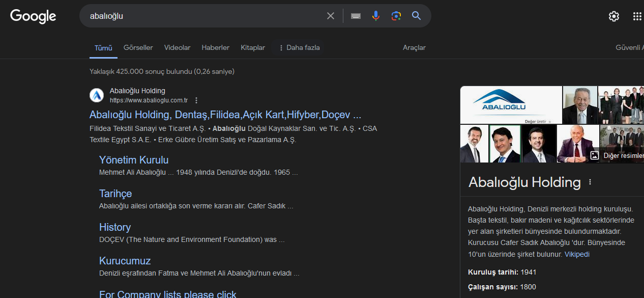Click the Çalışan sayısı: 1800 fact
The image size is (644, 298).
coord(502,287)
